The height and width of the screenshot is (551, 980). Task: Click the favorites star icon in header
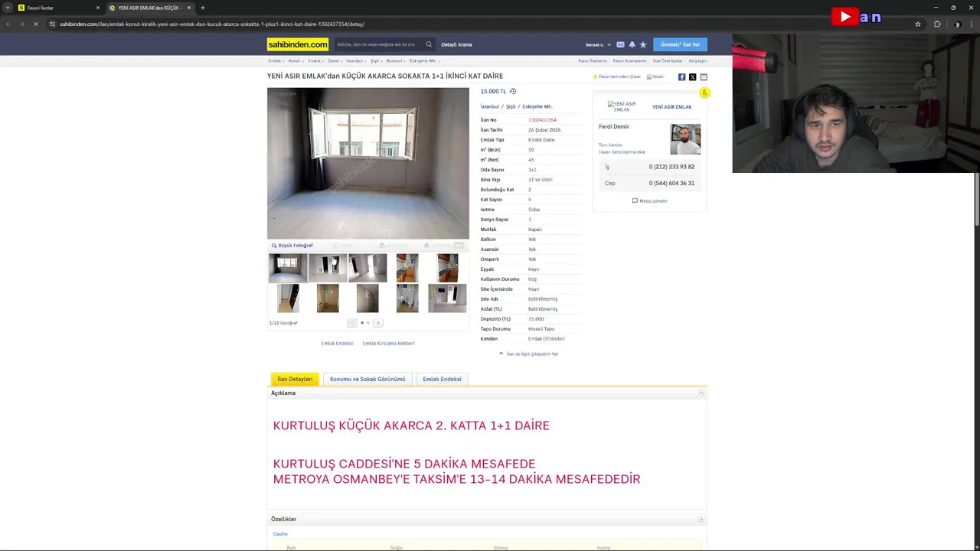(643, 44)
